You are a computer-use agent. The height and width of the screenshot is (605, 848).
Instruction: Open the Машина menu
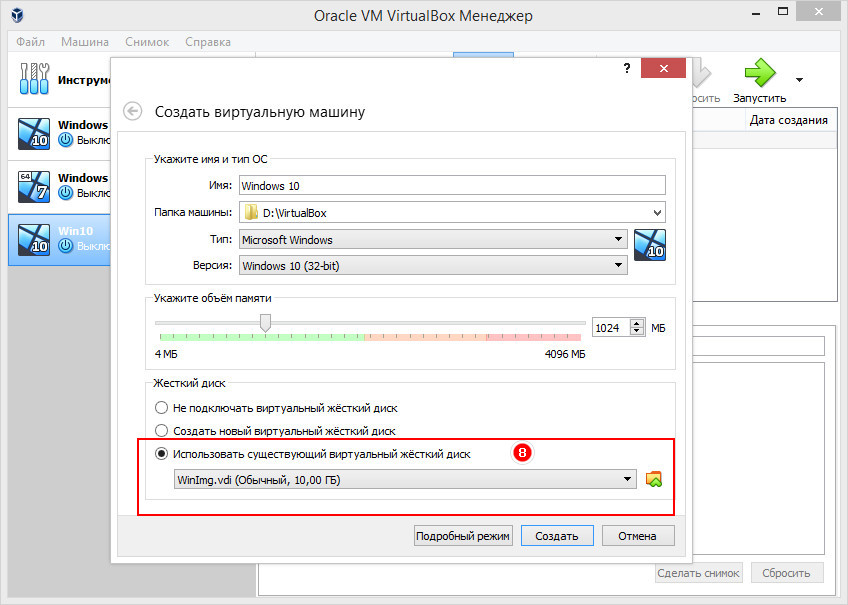coord(84,42)
